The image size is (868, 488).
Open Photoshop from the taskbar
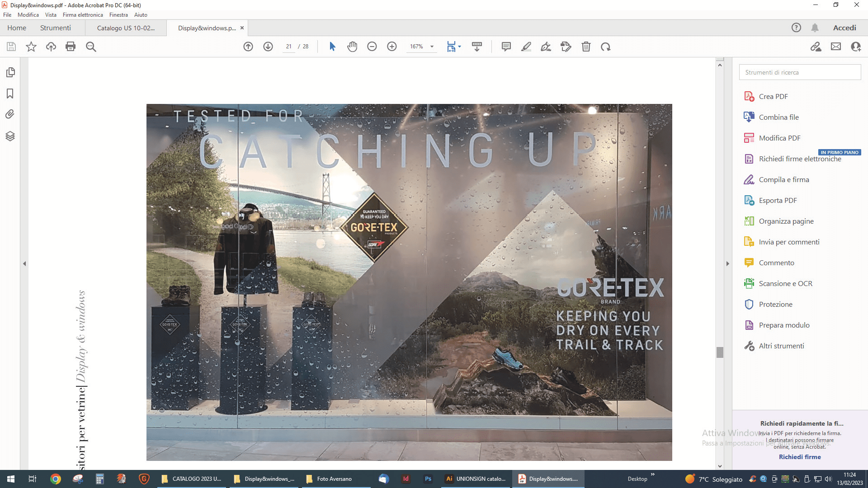coord(428,479)
